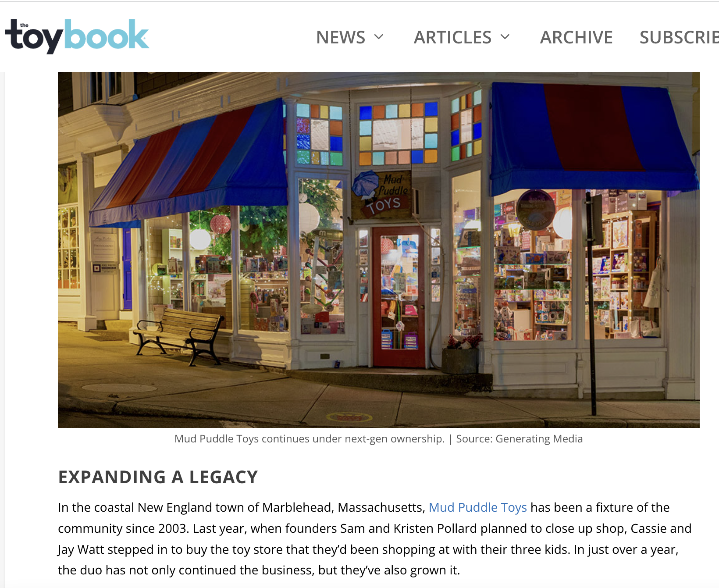
Task: Click the Mud Puddle Toys storefront photo
Action: pyautogui.click(x=379, y=250)
